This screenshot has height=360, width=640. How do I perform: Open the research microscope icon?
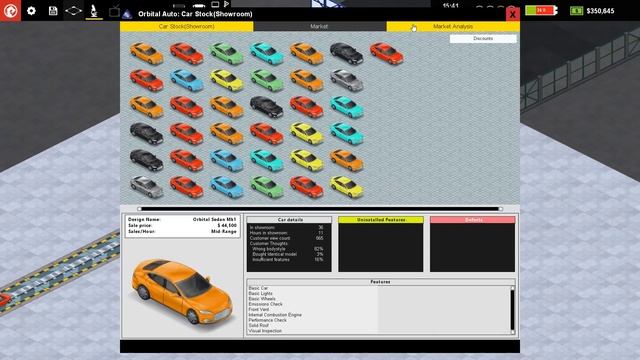[94, 11]
